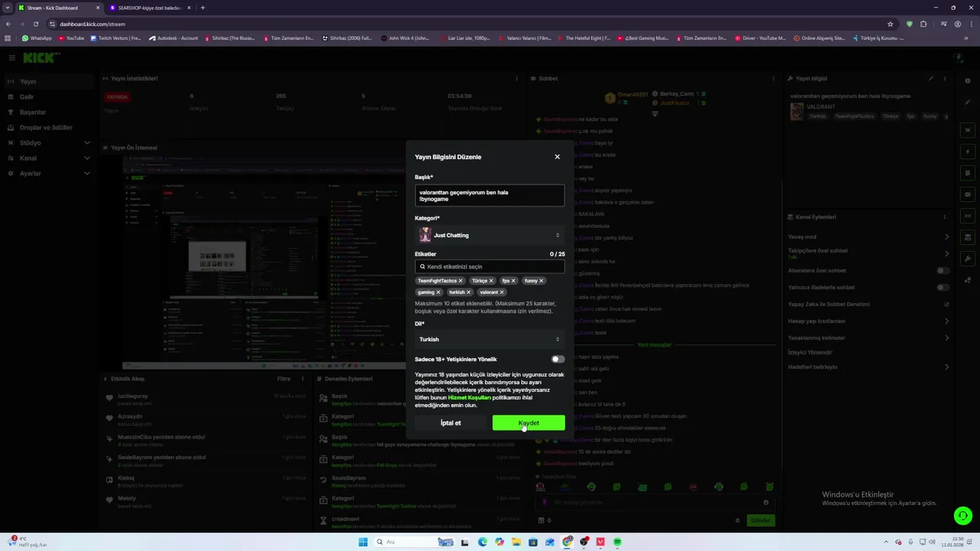Remove the turkish tag
The height and width of the screenshot is (551, 980).
click(x=469, y=292)
